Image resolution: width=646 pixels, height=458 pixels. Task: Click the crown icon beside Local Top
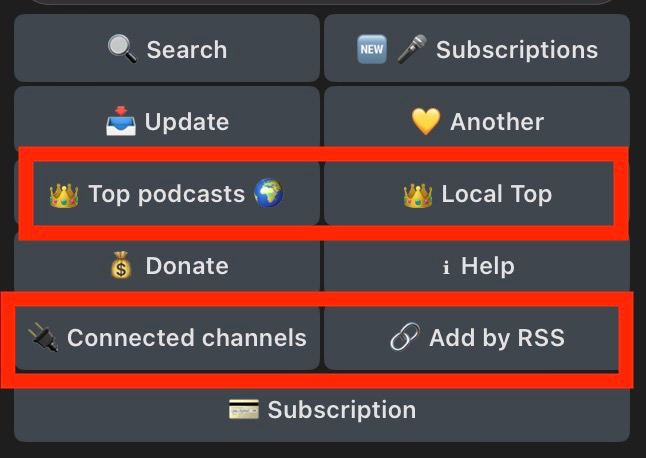pos(418,195)
